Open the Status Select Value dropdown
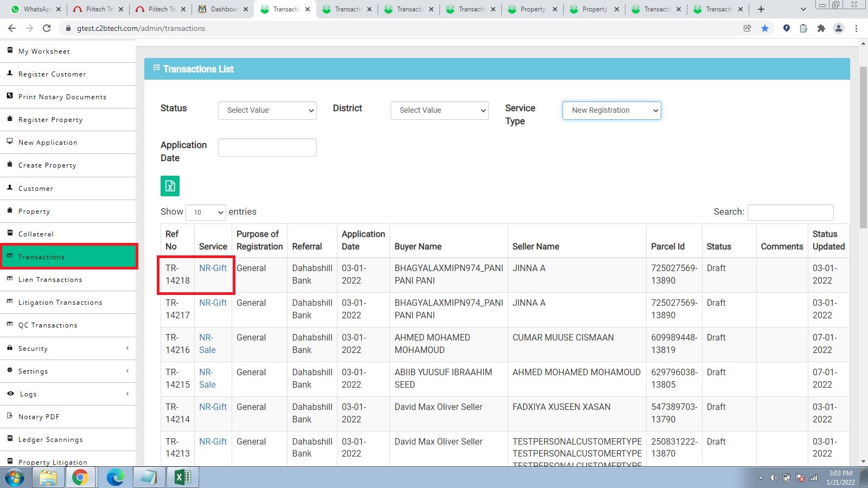The width and height of the screenshot is (868, 488). click(x=267, y=110)
